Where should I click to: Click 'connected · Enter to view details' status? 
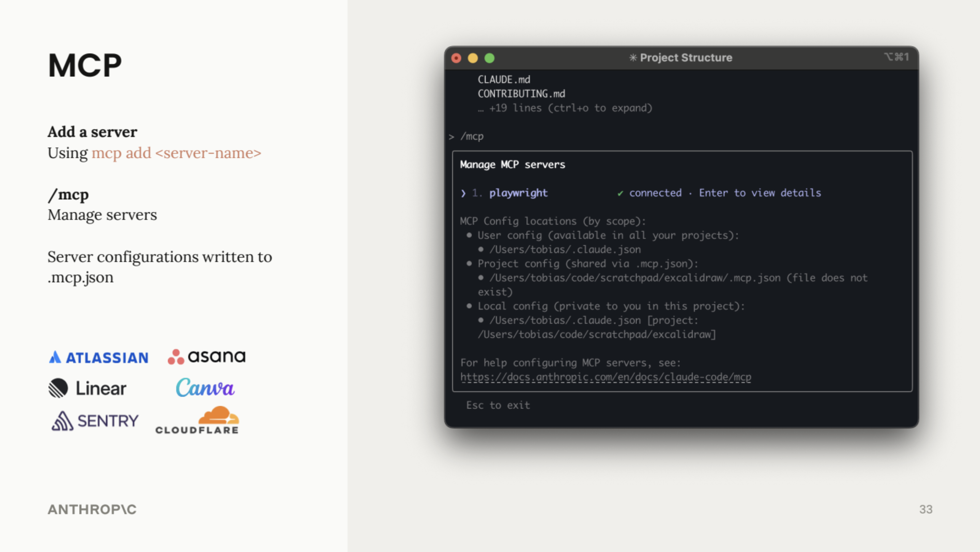click(725, 193)
